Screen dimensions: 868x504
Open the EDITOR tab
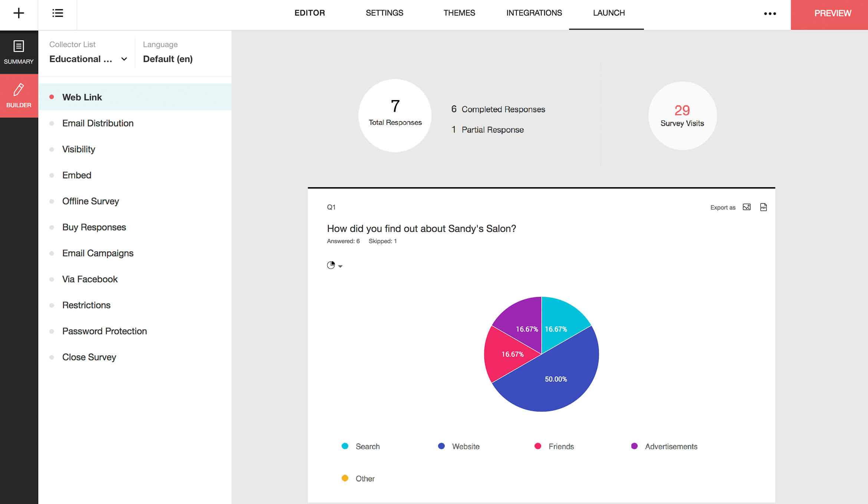tap(310, 13)
